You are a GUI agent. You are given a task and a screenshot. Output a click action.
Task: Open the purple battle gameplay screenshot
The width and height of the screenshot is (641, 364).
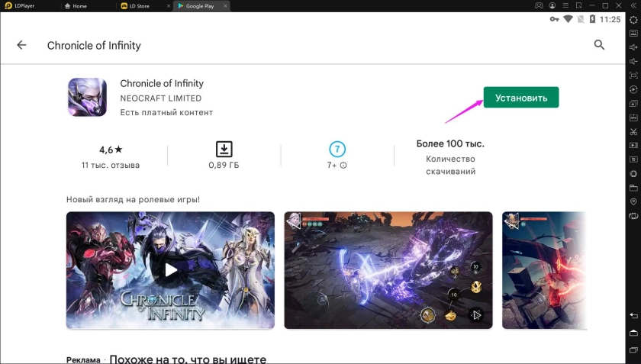tap(388, 270)
